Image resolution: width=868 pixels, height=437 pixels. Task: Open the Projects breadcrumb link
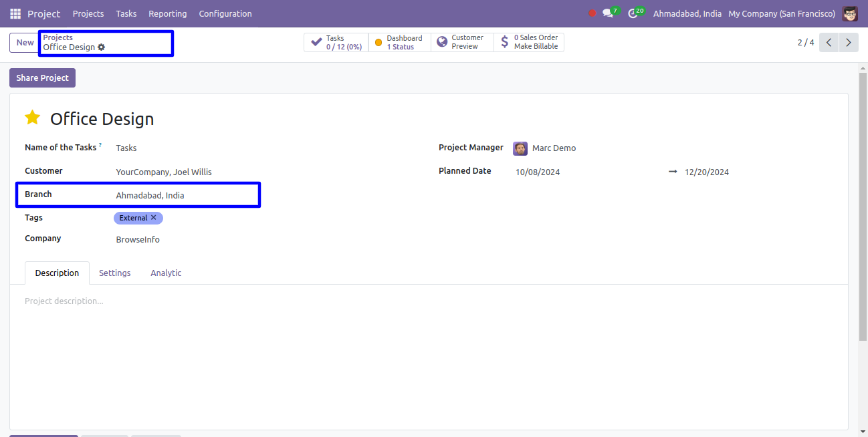(58, 37)
